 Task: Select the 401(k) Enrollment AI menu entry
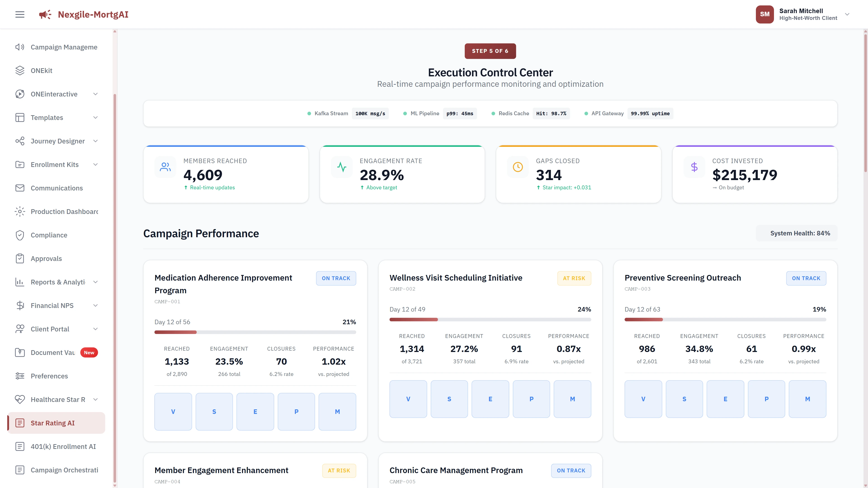coord(63,446)
